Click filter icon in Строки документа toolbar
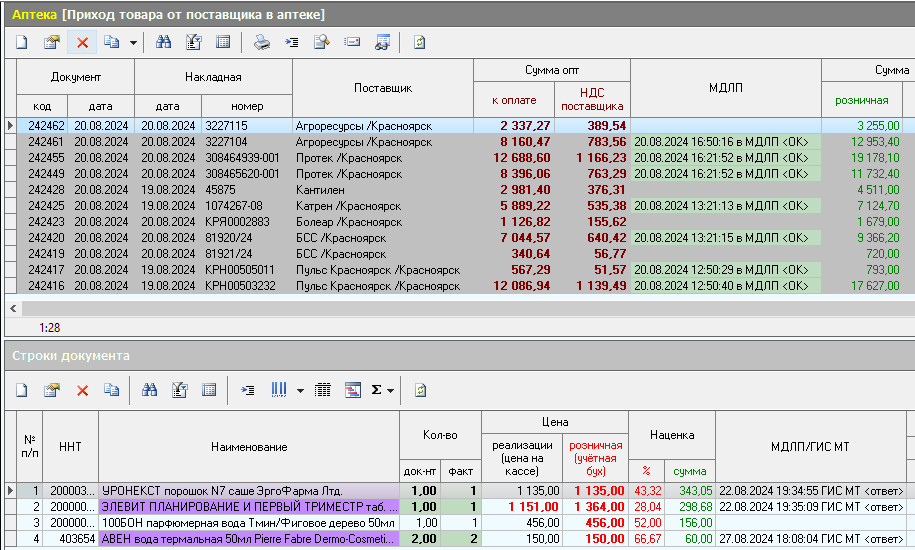 pyautogui.click(x=180, y=390)
